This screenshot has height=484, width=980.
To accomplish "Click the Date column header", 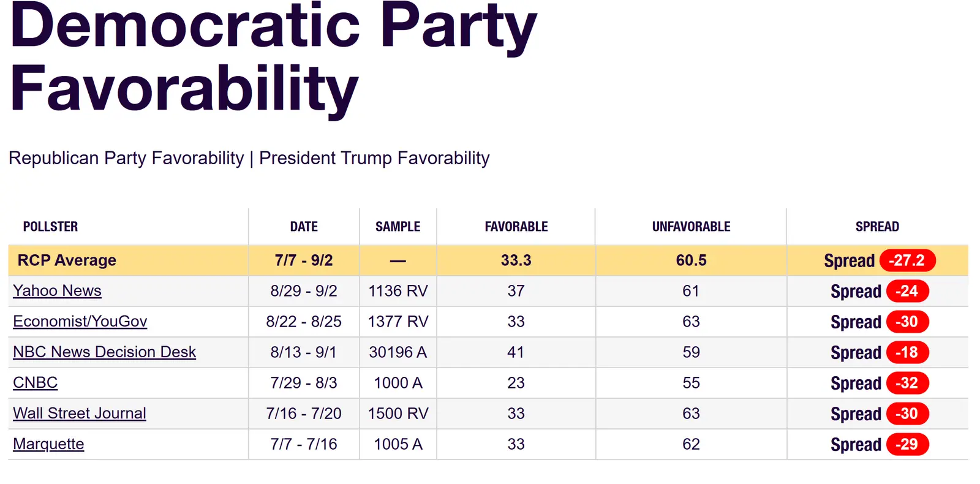I will coord(304,227).
